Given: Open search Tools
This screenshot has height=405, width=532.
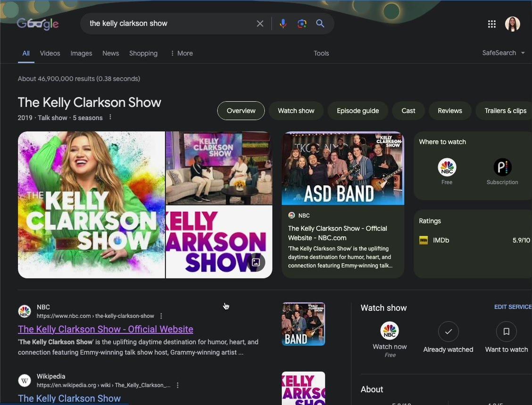Looking at the screenshot, I should (x=321, y=53).
